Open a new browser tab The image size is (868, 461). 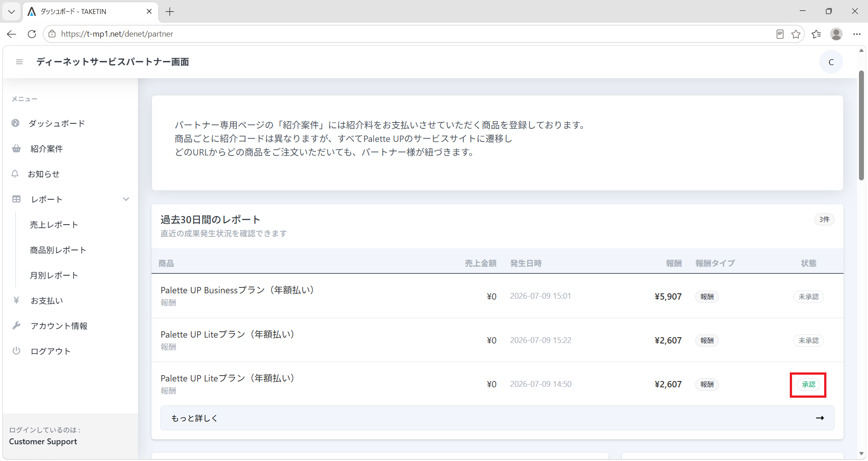point(170,12)
